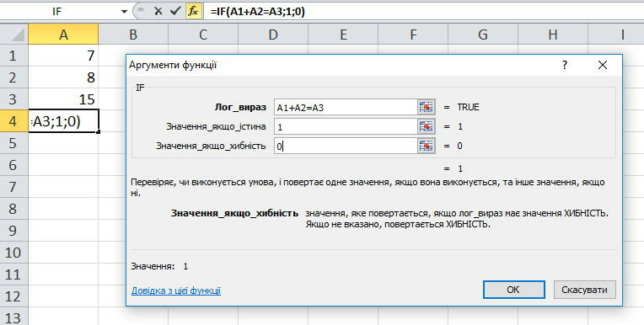Click inside the formula bar text
The height and width of the screenshot is (325, 644).
258,12
